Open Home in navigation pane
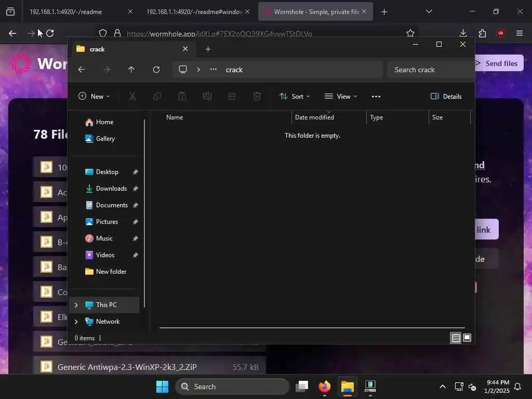Screen dimensions: 532x399 click(104, 122)
